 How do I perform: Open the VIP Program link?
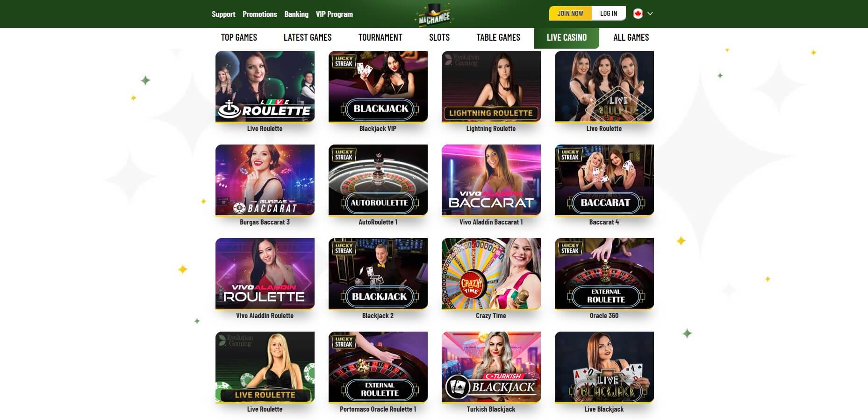click(334, 14)
